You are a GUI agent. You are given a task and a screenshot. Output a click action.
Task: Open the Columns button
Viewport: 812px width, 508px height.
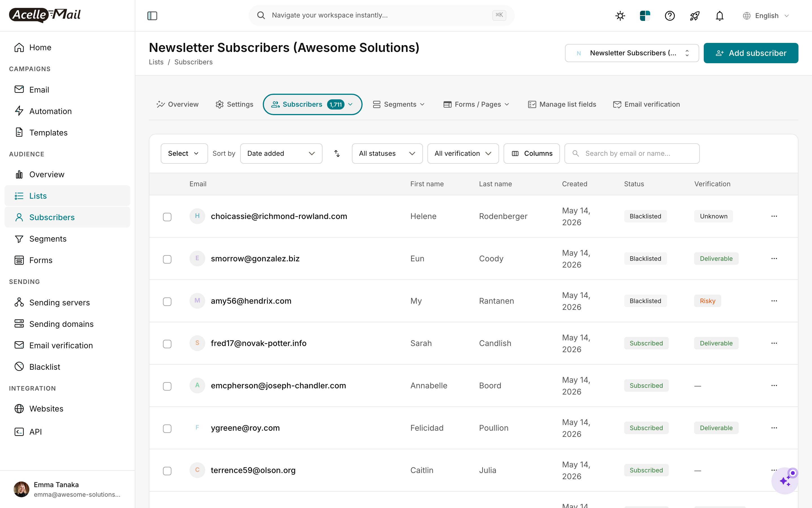coord(531,154)
